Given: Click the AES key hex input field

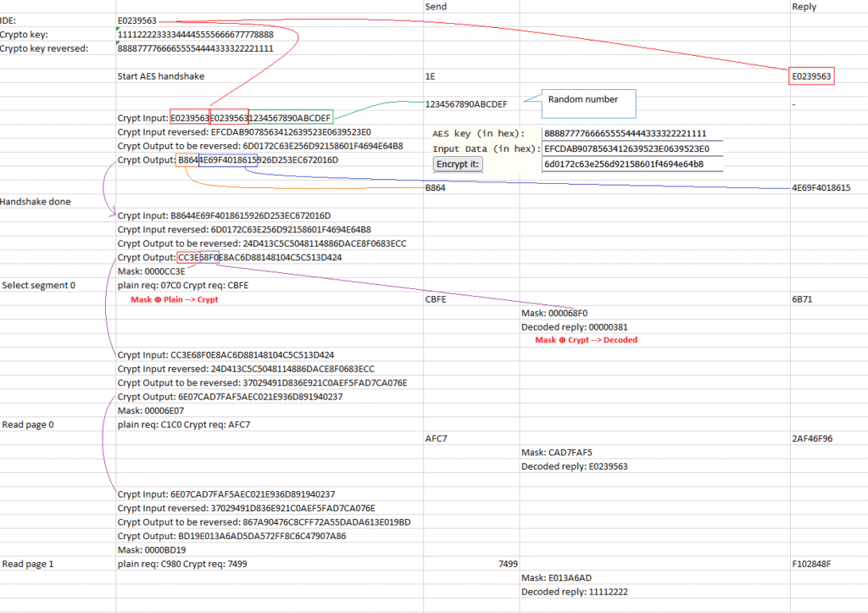Looking at the screenshot, I should tap(632, 133).
